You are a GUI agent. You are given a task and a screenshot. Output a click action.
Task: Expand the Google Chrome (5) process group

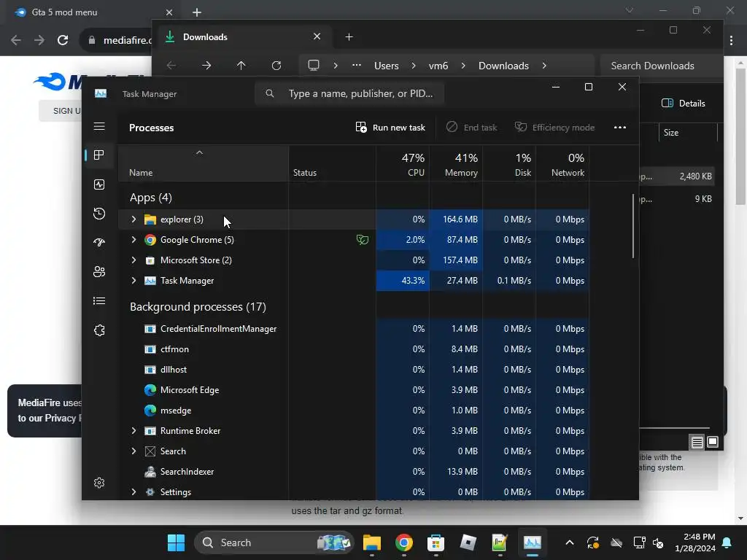click(x=134, y=239)
